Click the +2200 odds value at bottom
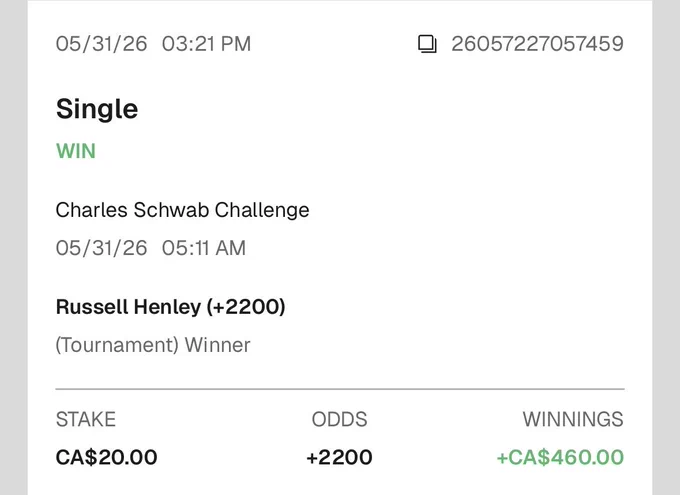This screenshot has height=495, width=680. coord(339,457)
